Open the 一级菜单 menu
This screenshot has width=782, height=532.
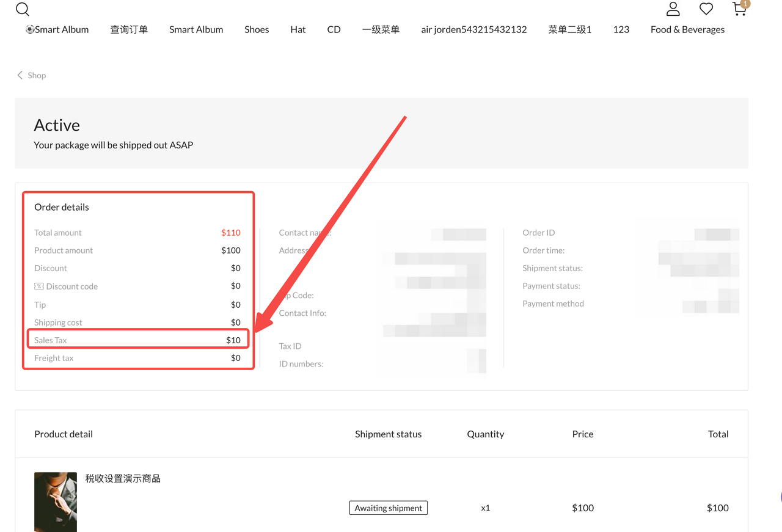(381, 29)
